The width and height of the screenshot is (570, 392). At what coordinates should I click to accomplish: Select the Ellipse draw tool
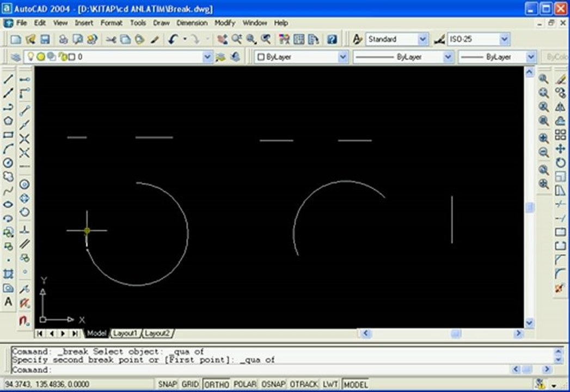[x=8, y=204]
